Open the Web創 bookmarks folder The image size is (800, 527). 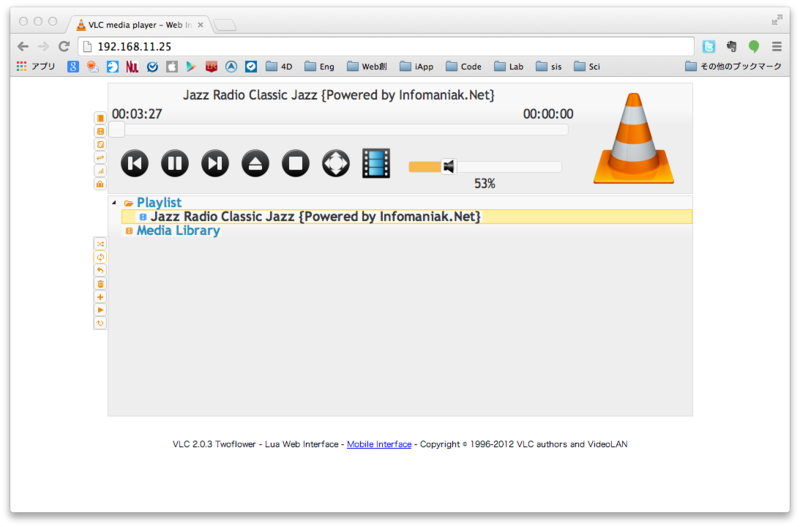pos(367,66)
